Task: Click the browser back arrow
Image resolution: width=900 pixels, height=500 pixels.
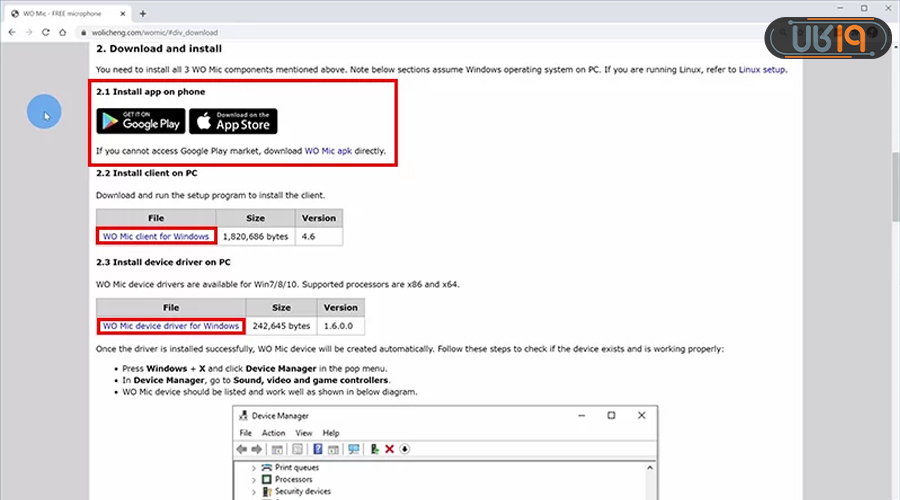Action: (11, 32)
